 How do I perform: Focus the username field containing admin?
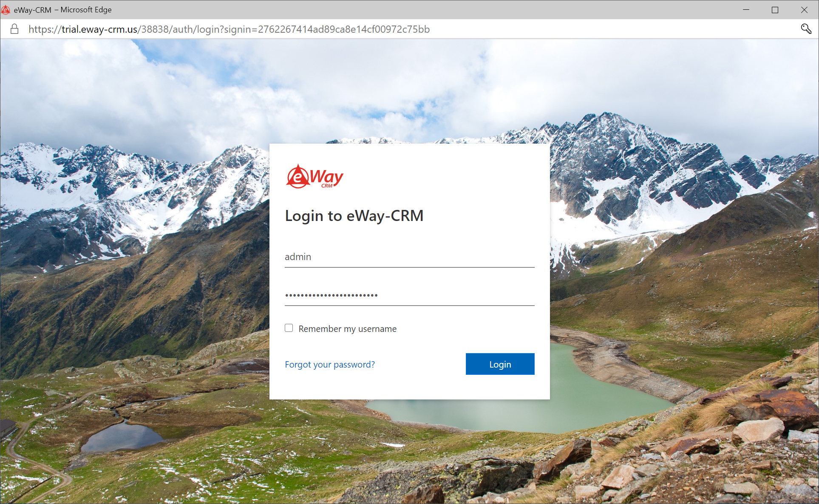pyautogui.click(x=409, y=257)
